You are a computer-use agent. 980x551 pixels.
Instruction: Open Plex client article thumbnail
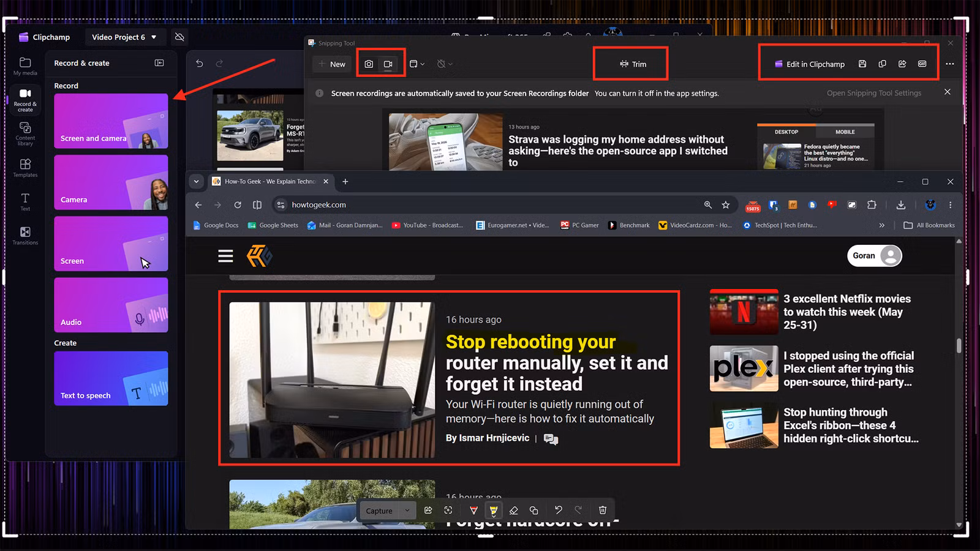point(744,369)
